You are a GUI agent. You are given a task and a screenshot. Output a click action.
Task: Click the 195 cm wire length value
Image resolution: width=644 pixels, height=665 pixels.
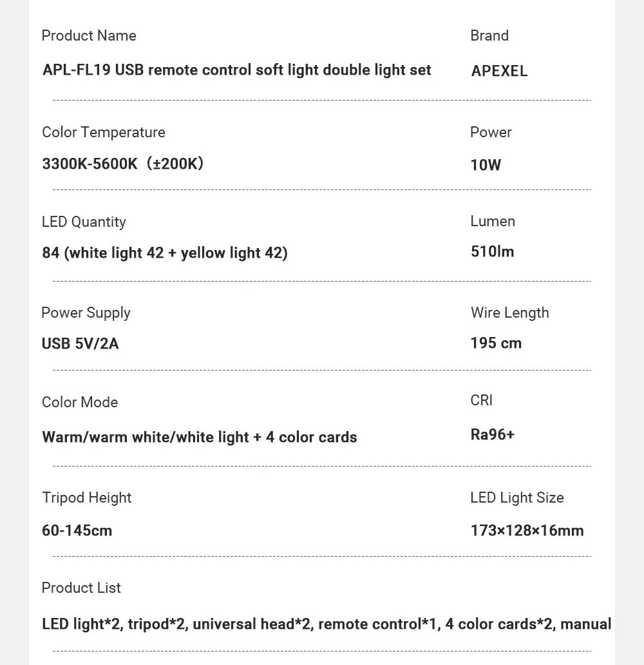[x=496, y=343]
